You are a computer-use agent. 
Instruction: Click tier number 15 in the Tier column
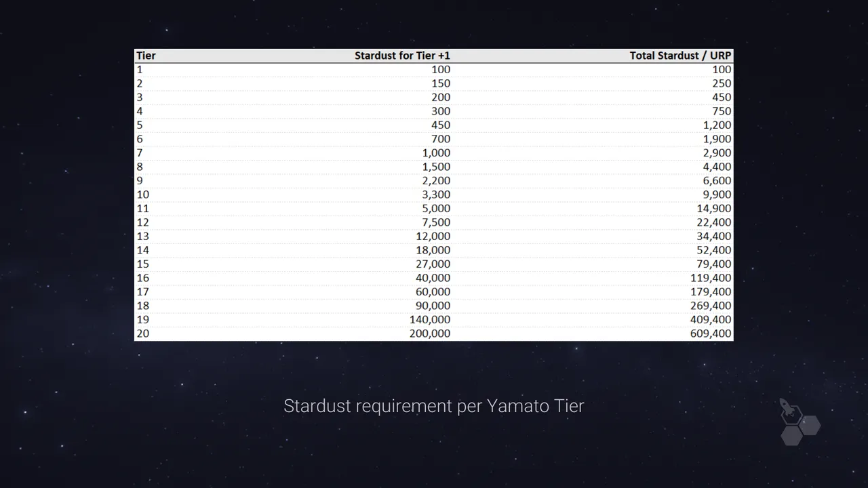142,264
